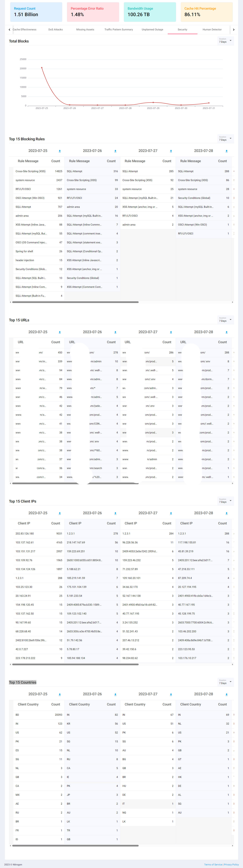Download 2023-07-27 client IPs data
243x868 pixels.
[171, 513]
